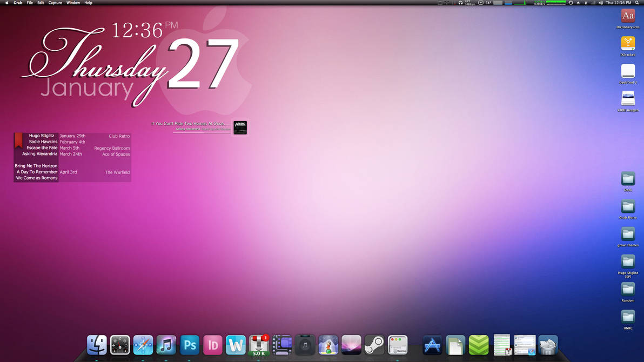Open the blue W app icon
This screenshot has height=362, width=644.
[x=236, y=345]
